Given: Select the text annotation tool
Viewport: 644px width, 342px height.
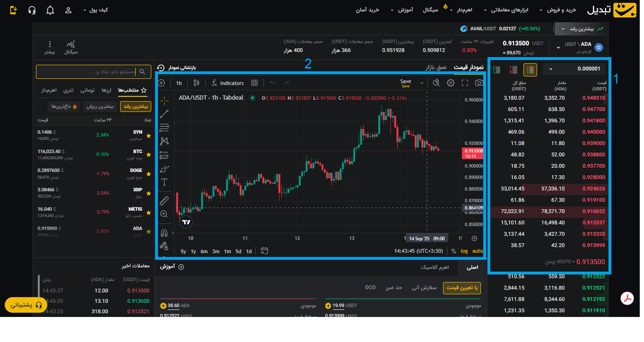Looking at the screenshot, I should point(164,182).
